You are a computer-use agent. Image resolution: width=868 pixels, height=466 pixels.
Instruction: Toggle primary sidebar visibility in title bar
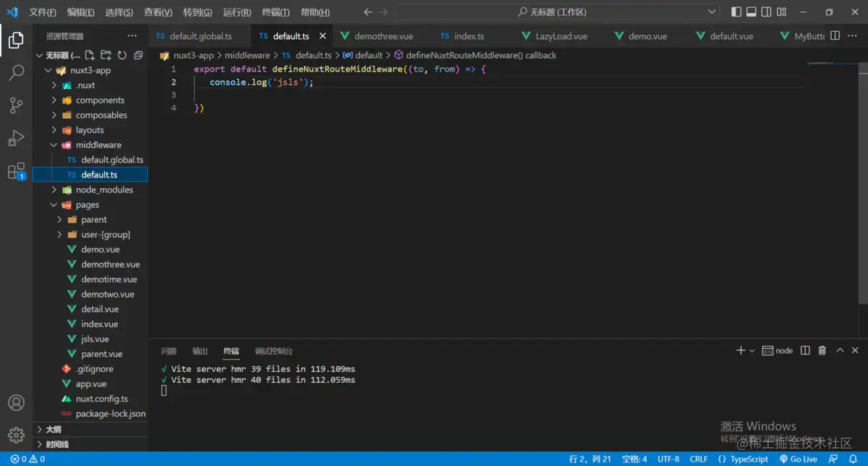[x=736, y=12]
